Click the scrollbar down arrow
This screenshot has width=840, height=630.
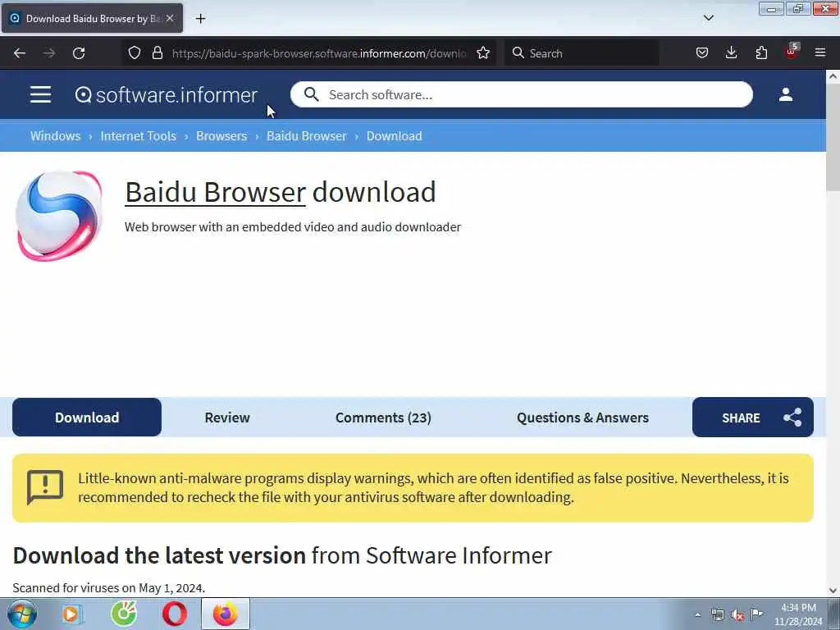[833, 591]
